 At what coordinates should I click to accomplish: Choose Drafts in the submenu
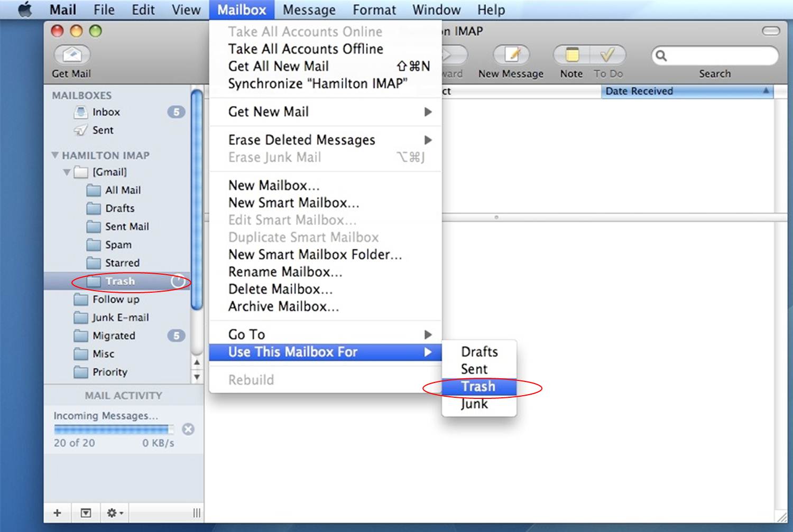coord(479,352)
